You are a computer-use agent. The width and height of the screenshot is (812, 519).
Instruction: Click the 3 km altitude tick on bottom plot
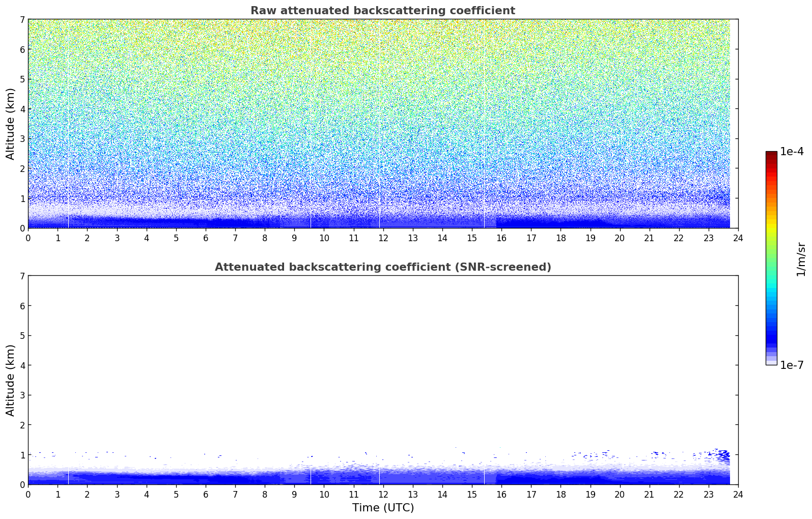coord(22,395)
